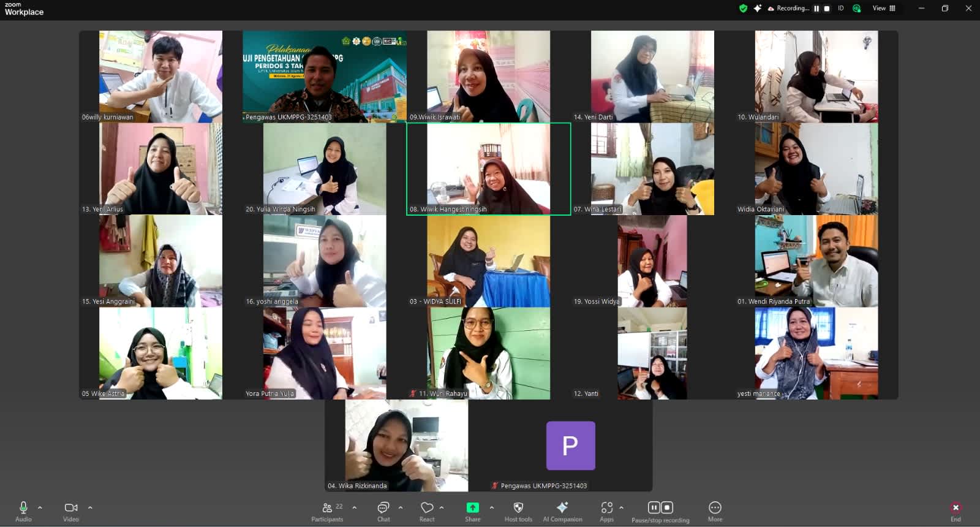Toggle the Video camera button

click(71, 507)
